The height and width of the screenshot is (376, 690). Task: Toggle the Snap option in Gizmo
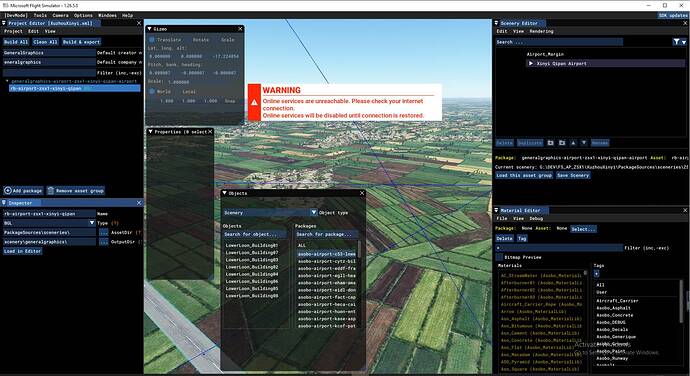tap(230, 101)
